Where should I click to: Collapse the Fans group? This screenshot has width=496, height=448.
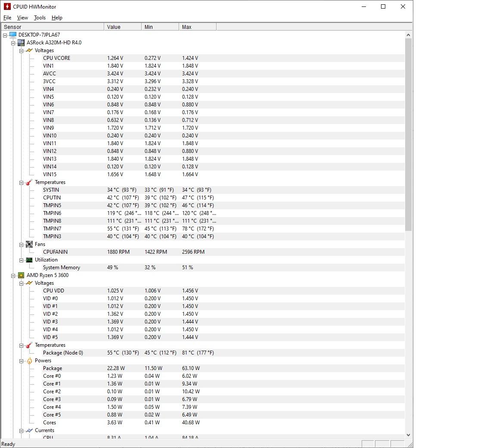point(21,245)
